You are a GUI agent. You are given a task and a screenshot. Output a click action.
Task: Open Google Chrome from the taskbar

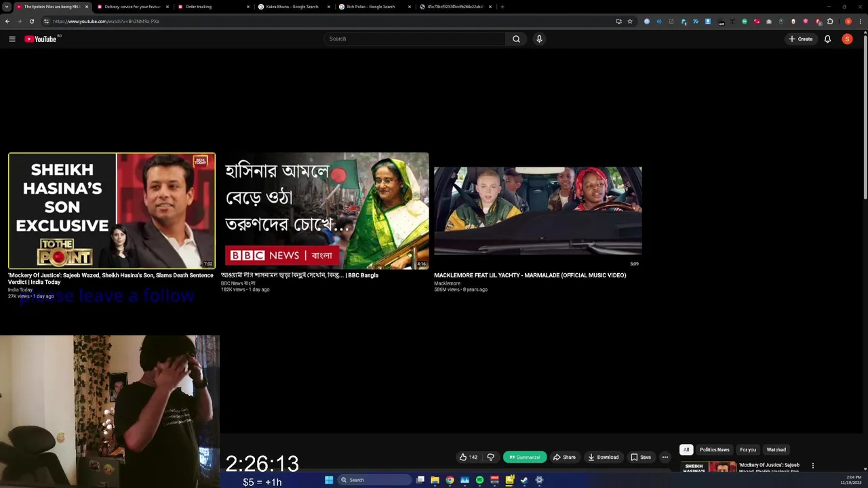pos(450,480)
